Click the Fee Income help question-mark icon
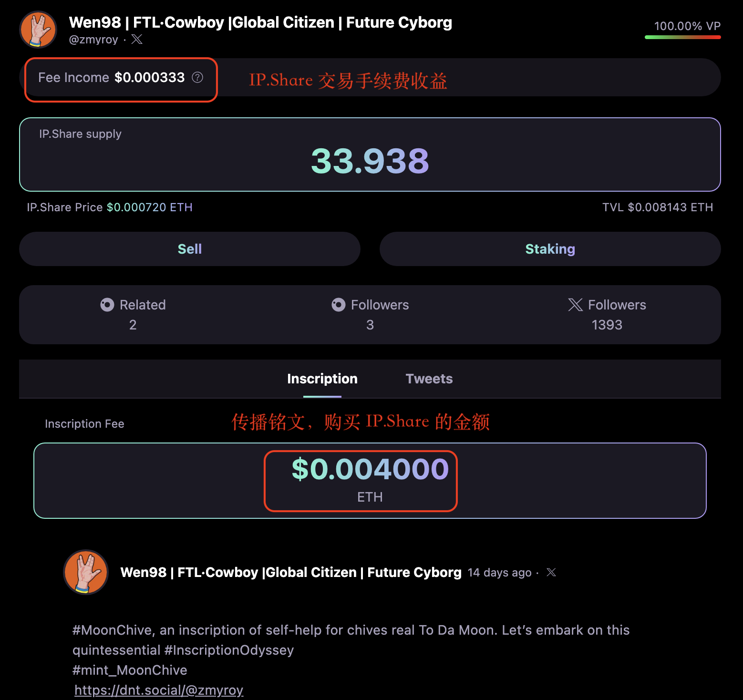This screenshot has height=700, width=743. tap(197, 77)
